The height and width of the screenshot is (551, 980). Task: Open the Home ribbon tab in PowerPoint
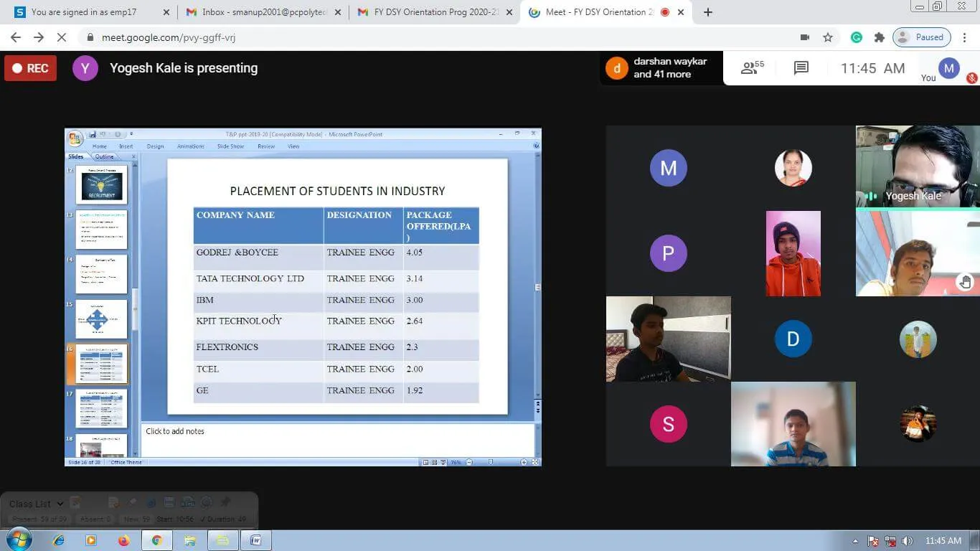tap(99, 146)
